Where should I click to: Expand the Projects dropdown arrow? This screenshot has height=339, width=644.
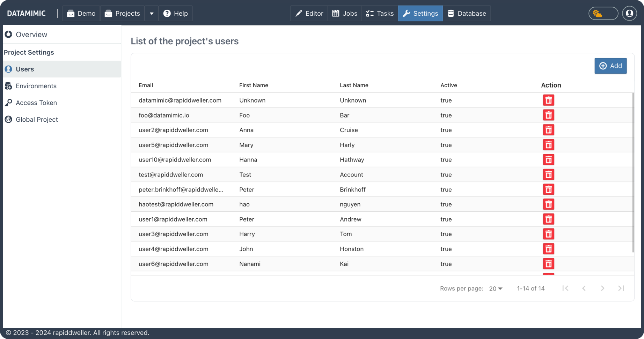[x=152, y=14]
